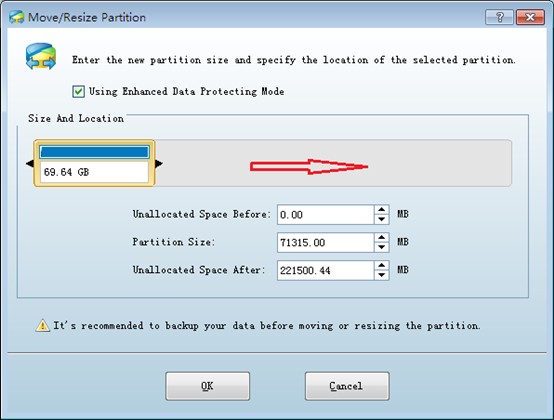
Task: Click the Partition Size input field
Action: (325, 242)
